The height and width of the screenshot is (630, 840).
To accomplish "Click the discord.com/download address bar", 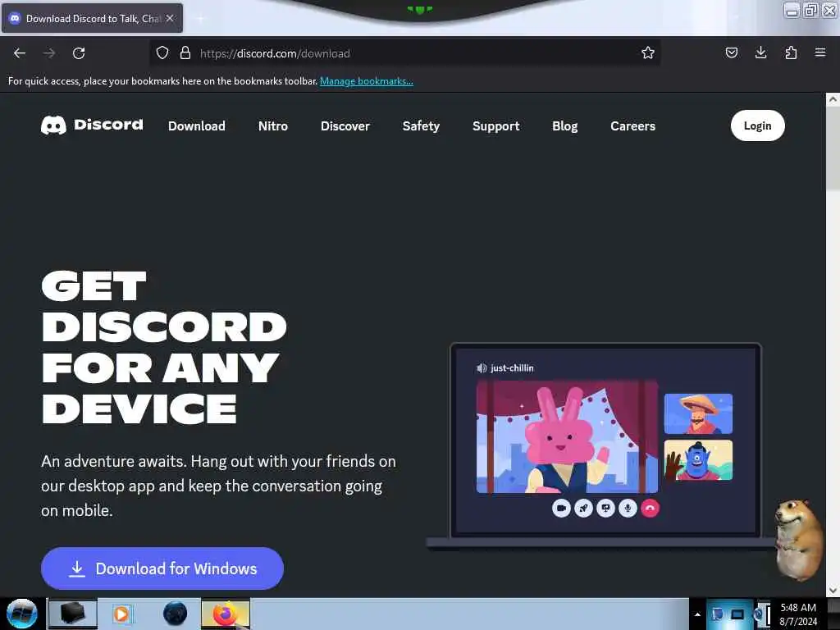I will click(x=404, y=53).
